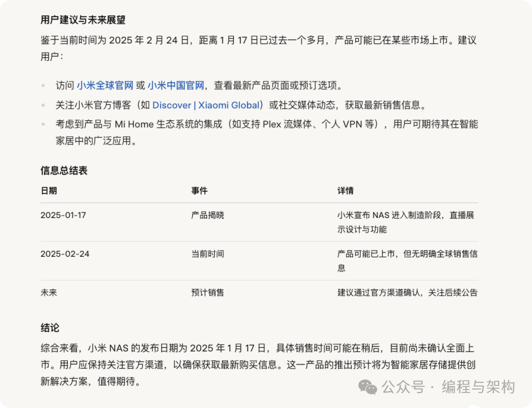Open the 小米中国官网 link

pos(176,85)
